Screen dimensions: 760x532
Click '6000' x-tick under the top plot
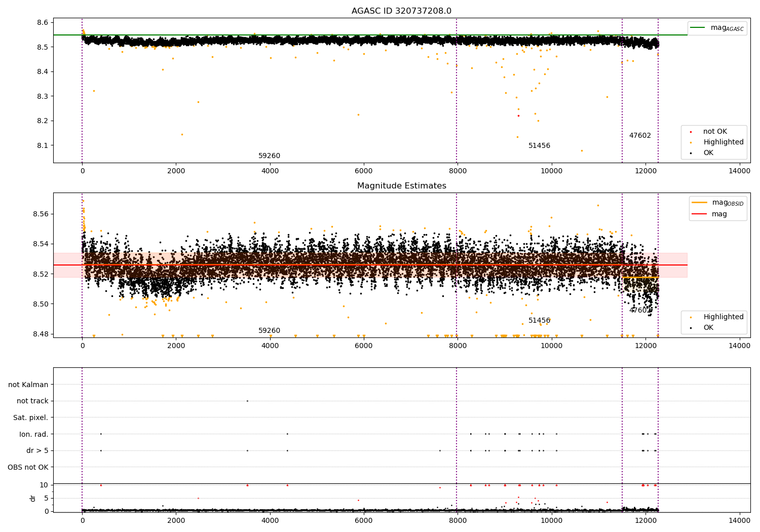pyautogui.click(x=364, y=171)
